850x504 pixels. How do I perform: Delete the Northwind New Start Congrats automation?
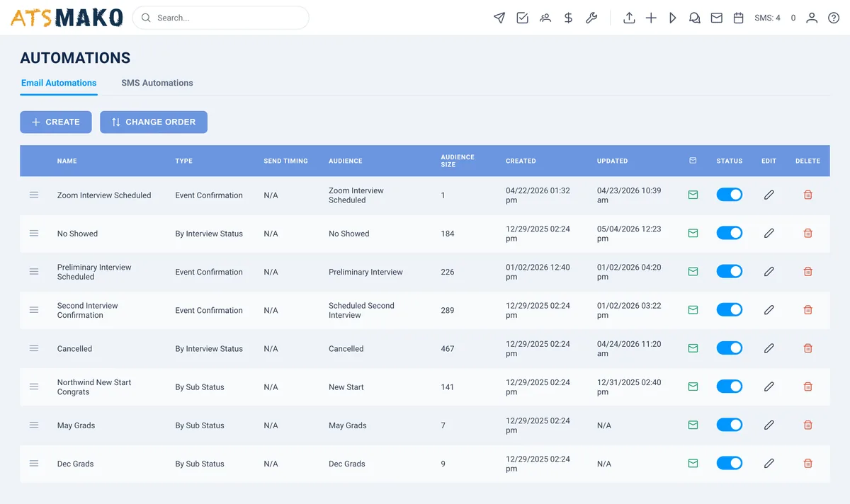(x=807, y=386)
